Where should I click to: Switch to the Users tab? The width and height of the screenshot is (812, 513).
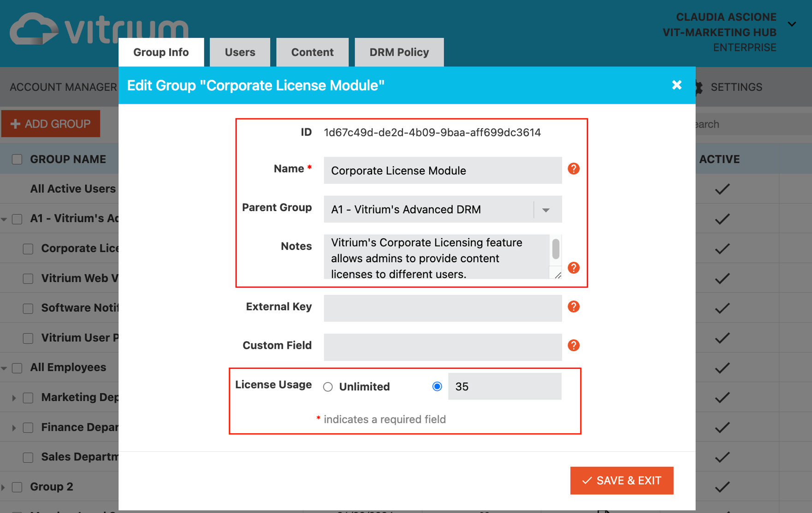coord(240,52)
